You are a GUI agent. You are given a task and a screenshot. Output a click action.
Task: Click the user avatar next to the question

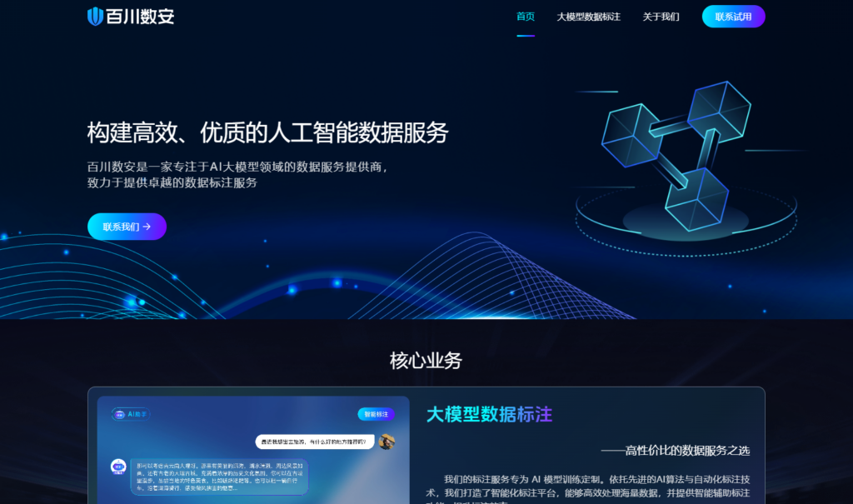click(x=386, y=441)
